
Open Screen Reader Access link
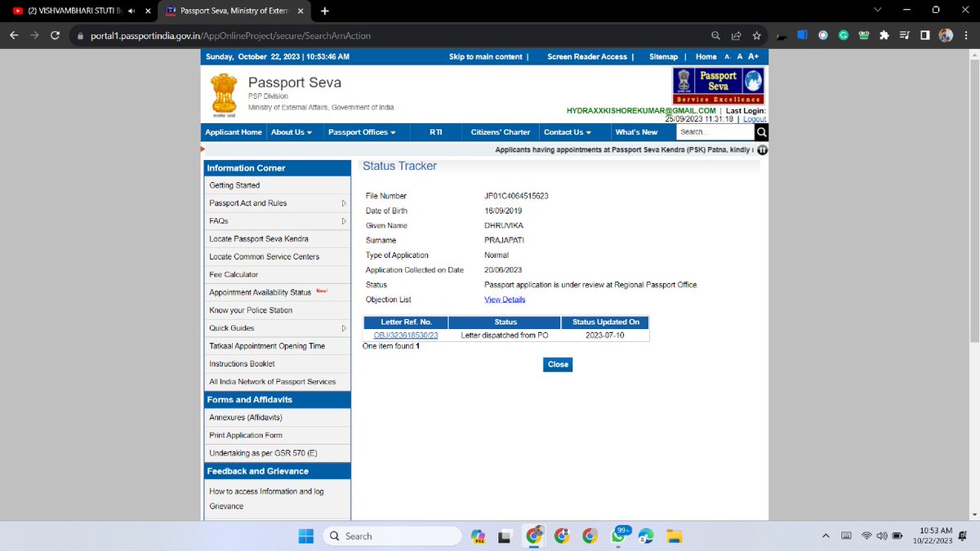(x=586, y=57)
